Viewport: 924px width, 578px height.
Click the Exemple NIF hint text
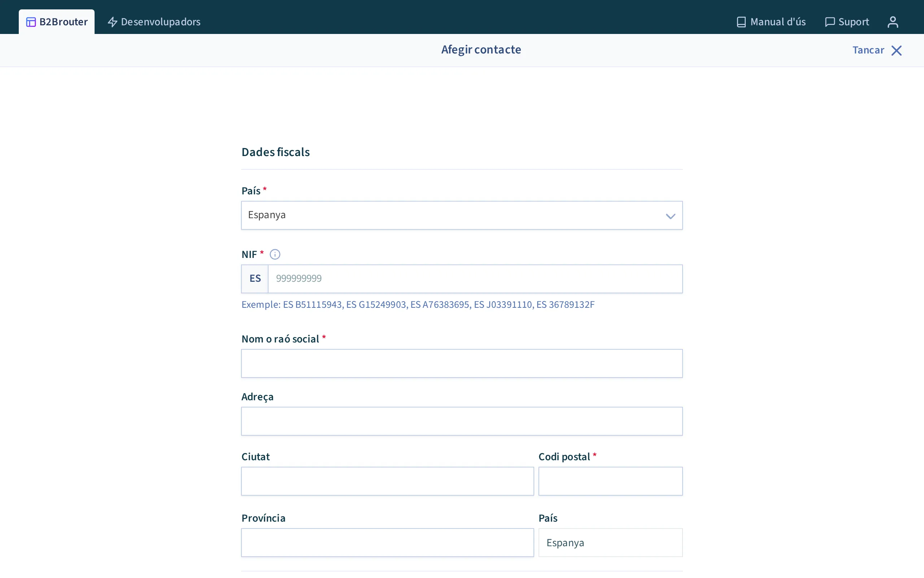418,305
